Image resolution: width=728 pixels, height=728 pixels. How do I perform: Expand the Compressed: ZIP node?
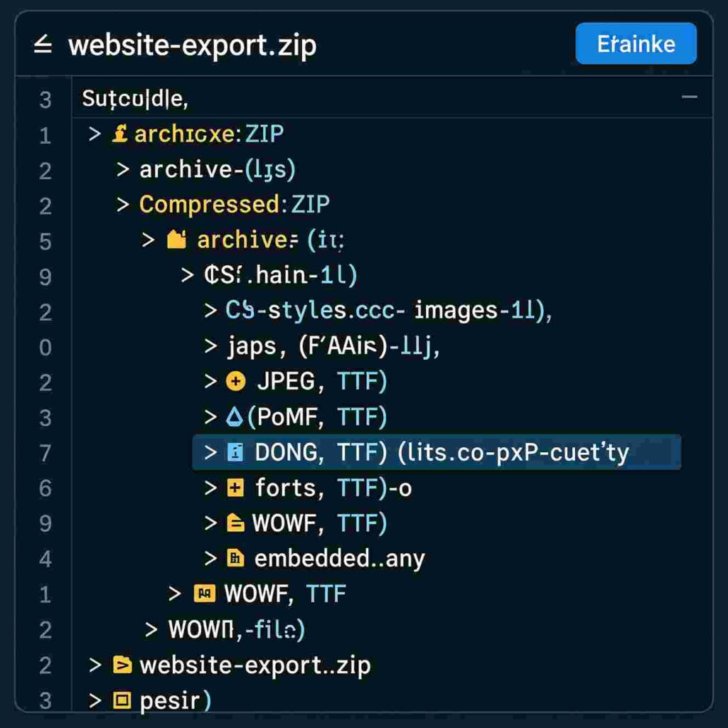click(122, 205)
